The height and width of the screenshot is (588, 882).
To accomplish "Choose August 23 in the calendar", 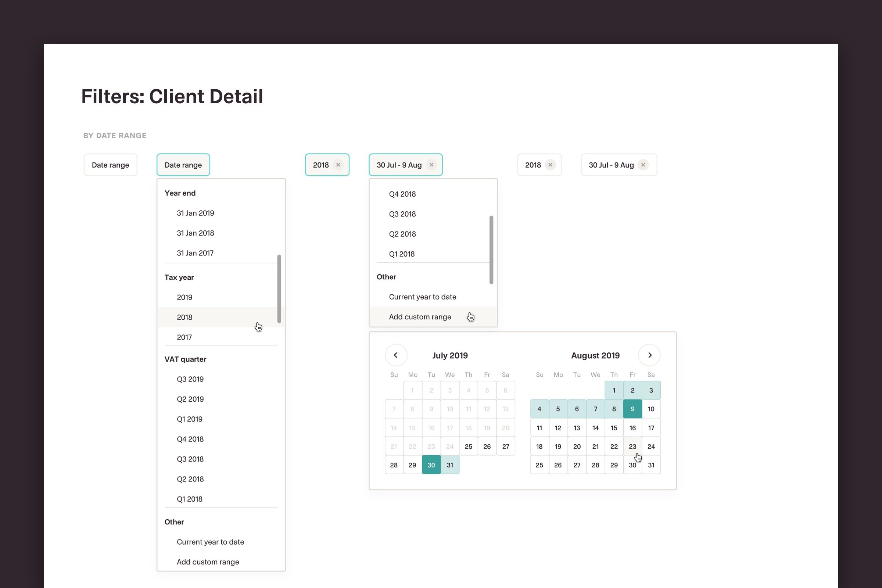I will 632,446.
